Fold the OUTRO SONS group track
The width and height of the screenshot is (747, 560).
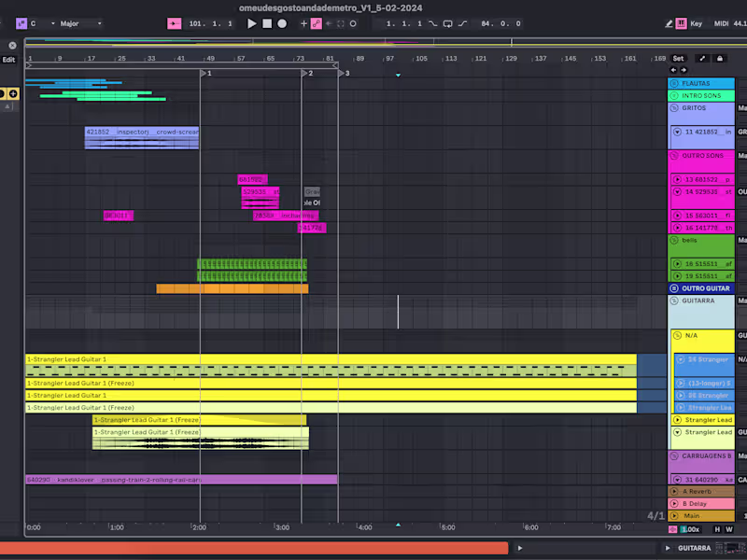coord(675,156)
